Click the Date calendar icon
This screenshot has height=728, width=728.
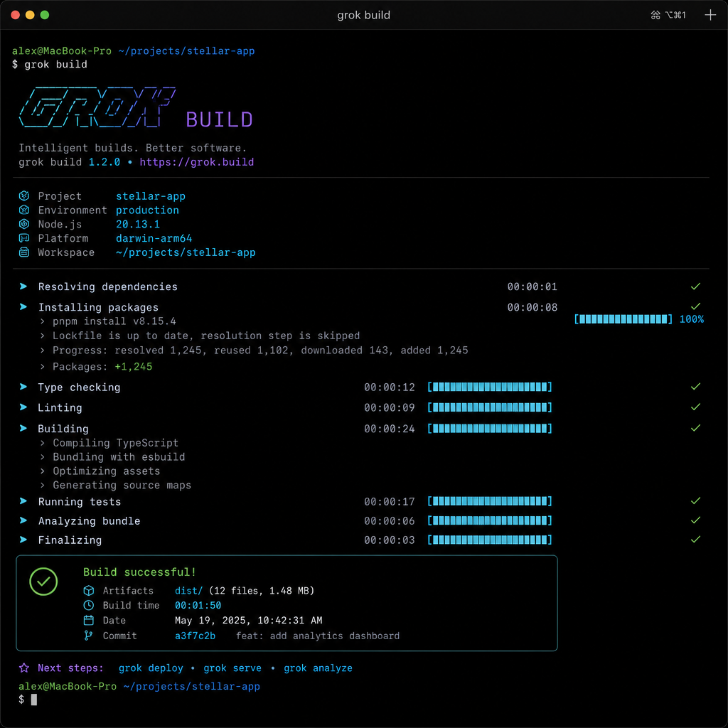coord(89,620)
